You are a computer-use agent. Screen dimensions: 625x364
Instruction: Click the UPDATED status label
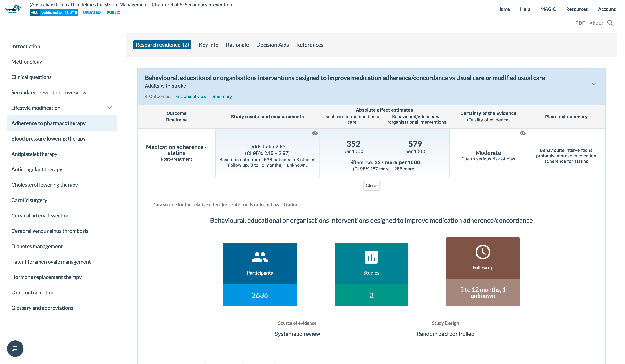[x=92, y=12]
